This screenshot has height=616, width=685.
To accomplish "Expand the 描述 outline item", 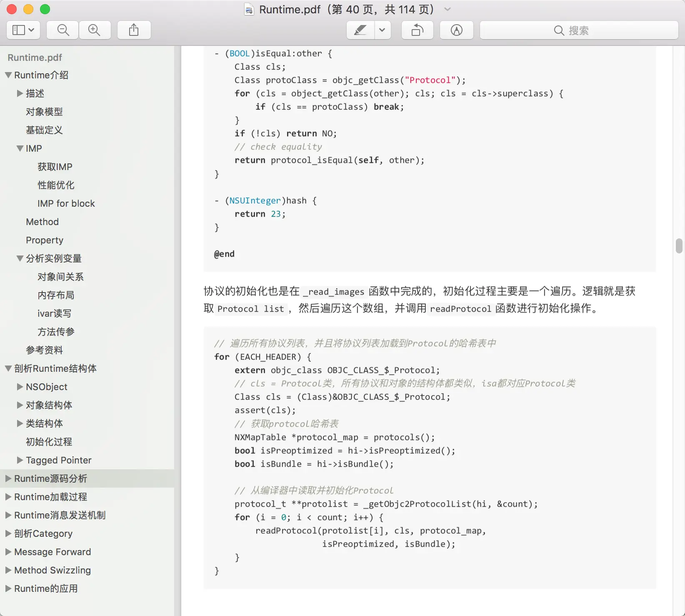I will click(20, 93).
